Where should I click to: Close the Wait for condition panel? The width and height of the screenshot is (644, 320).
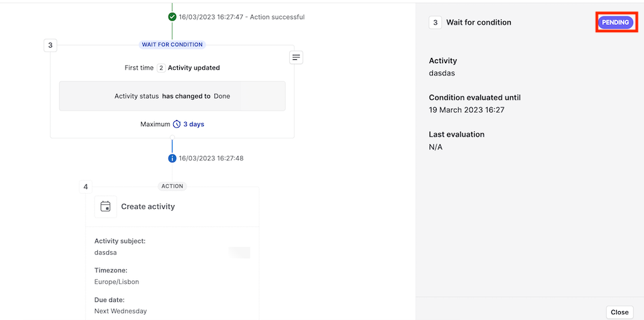pos(620,312)
